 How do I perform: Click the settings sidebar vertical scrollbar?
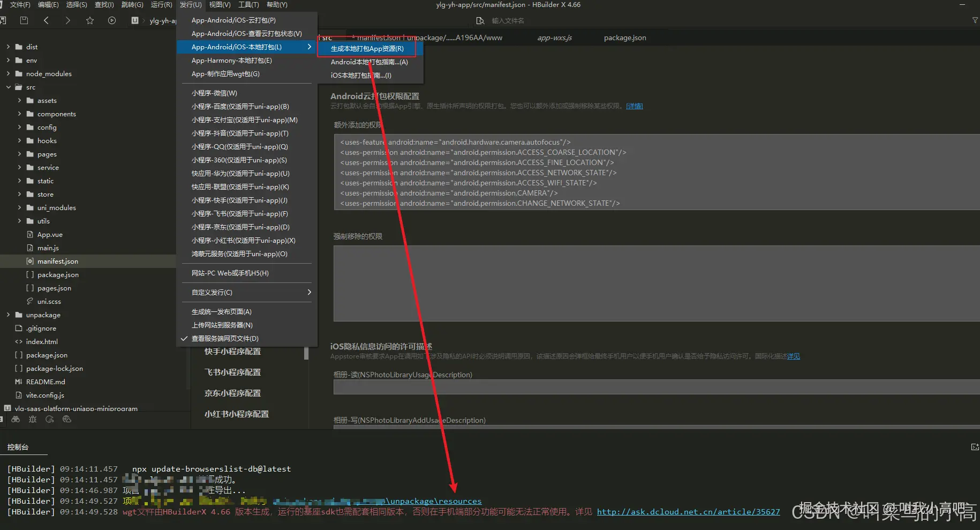[306, 353]
